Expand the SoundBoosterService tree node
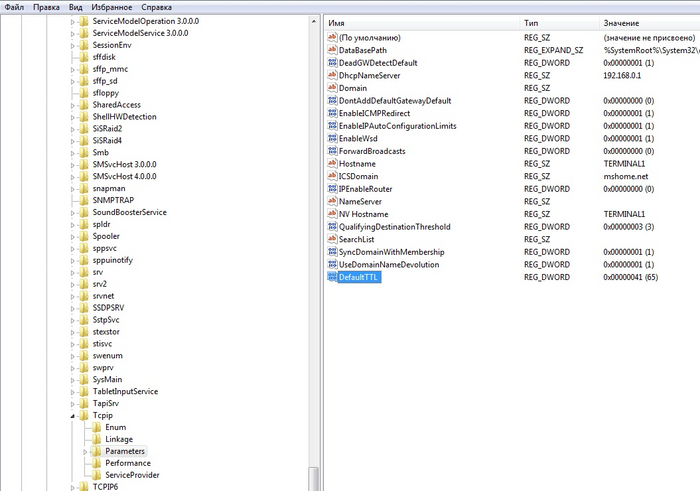 72,213
